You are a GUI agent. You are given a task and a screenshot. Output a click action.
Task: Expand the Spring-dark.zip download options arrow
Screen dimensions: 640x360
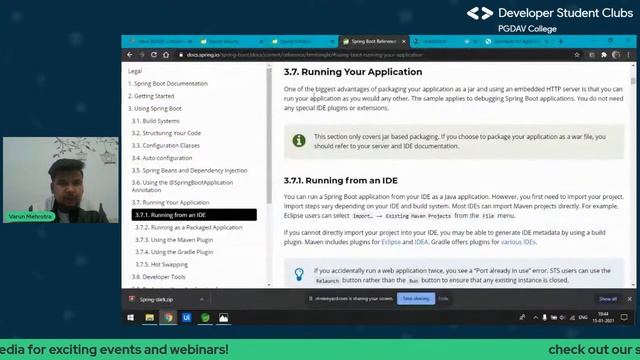click(202, 299)
